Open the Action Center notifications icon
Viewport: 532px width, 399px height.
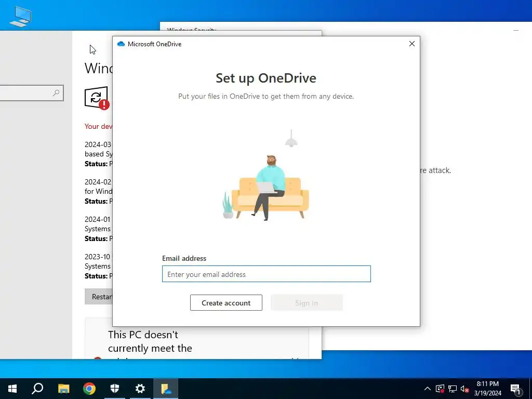click(515, 389)
